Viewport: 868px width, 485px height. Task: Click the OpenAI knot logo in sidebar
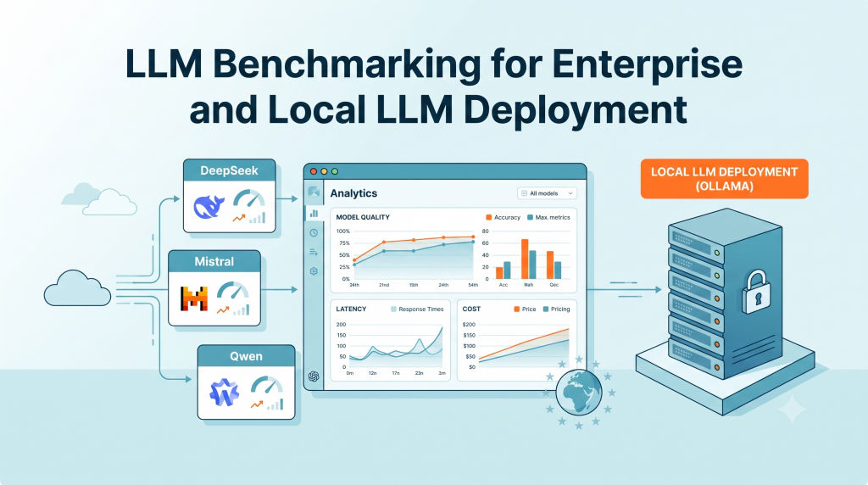click(x=314, y=376)
